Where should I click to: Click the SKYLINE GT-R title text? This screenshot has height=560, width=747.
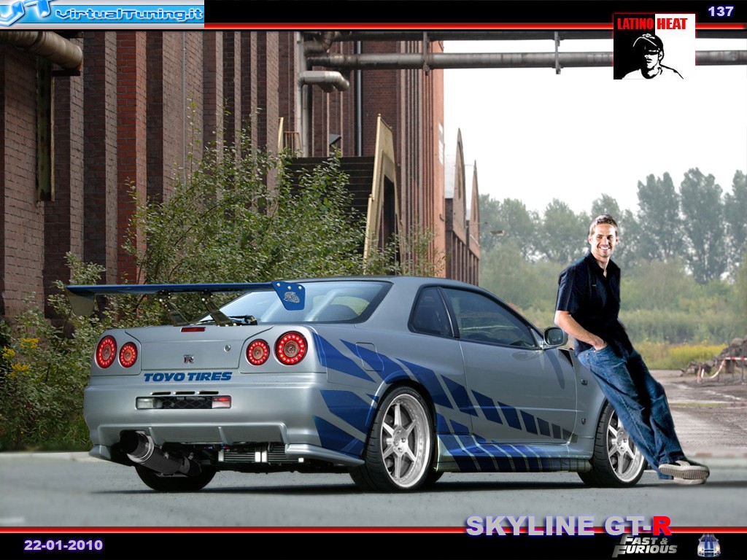(x=568, y=526)
